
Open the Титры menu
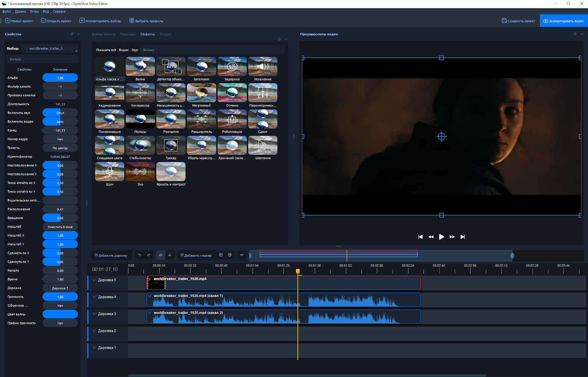click(34, 11)
